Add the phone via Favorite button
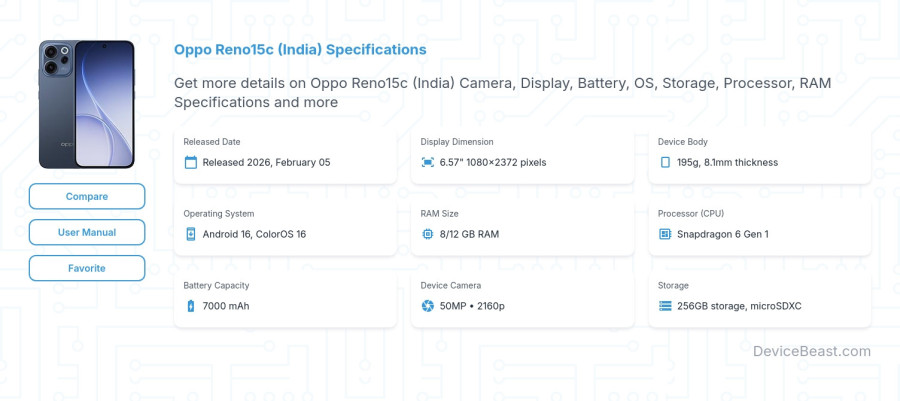 coord(87,268)
